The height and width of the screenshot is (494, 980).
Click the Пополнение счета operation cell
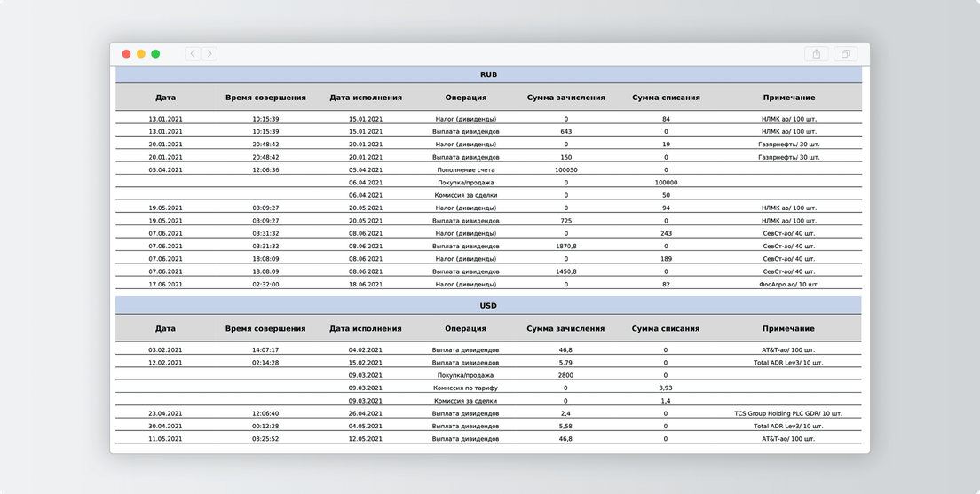(466, 170)
